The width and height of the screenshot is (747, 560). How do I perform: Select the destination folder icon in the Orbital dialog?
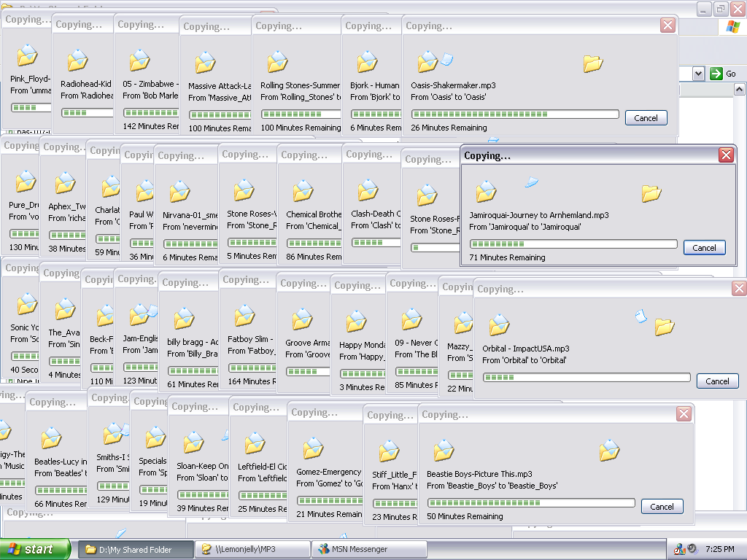coord(665,327)
